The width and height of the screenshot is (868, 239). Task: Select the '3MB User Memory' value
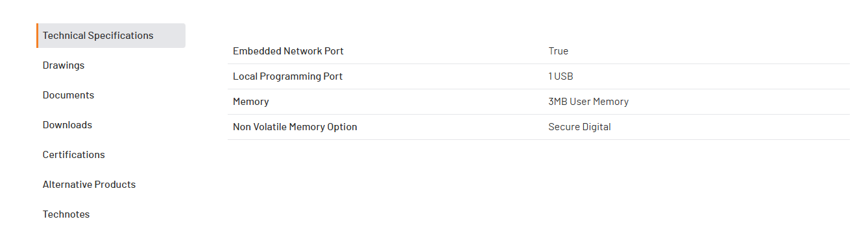[x=588, y=102]
